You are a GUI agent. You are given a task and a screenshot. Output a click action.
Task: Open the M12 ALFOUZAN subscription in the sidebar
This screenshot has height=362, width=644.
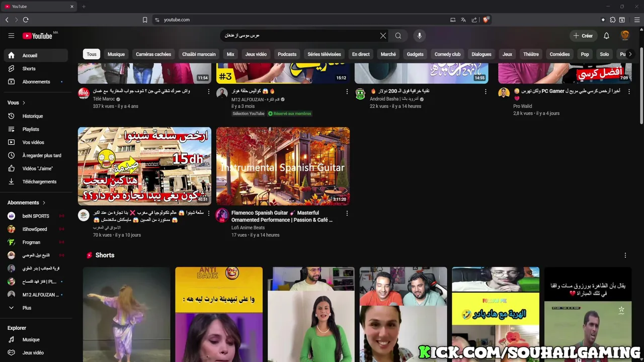(x=35, y=295)
